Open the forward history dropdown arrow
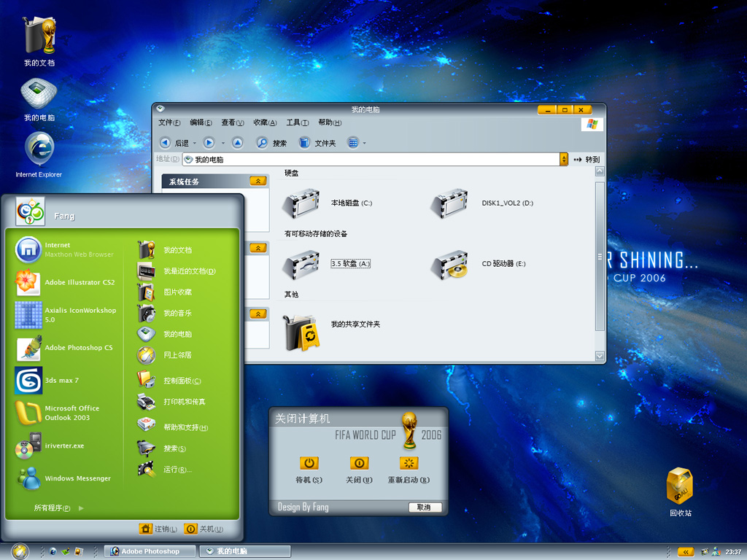 (x=223, y=144)
